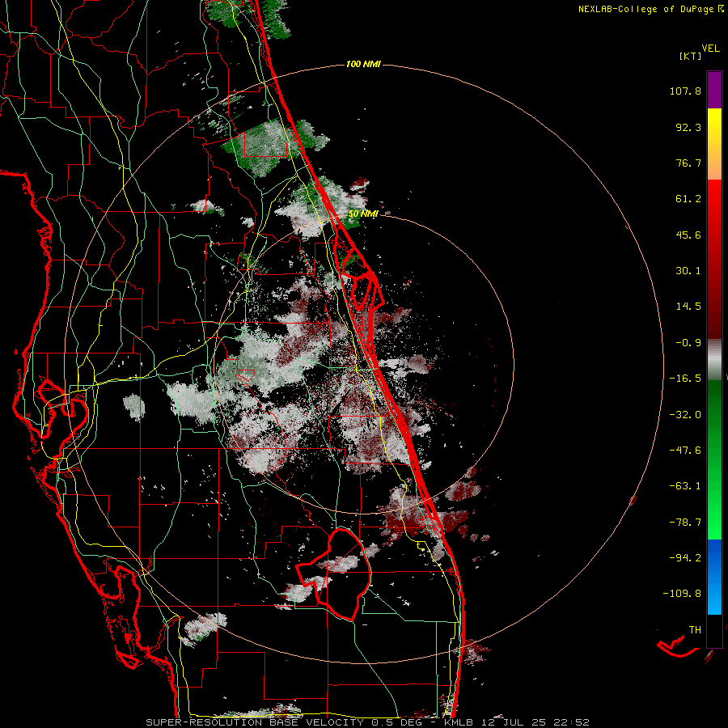Click the NEXLAB-College of DuPage title text
The height and width of the screenshot is (728, 728).
(650, 9)
